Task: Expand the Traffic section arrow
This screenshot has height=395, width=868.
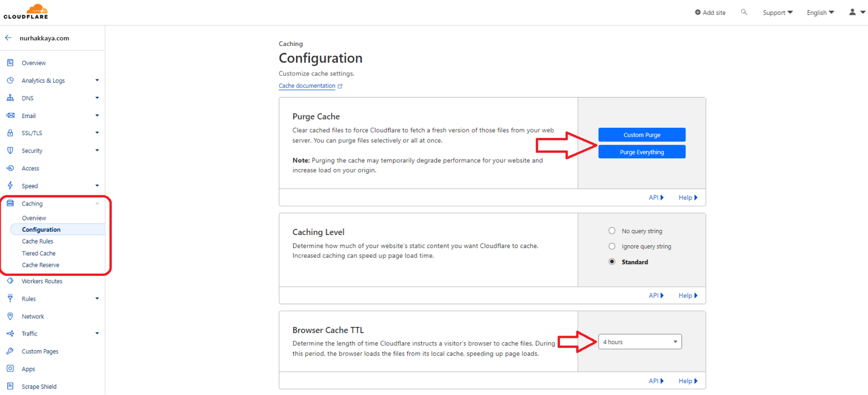Action: [97, 333]
